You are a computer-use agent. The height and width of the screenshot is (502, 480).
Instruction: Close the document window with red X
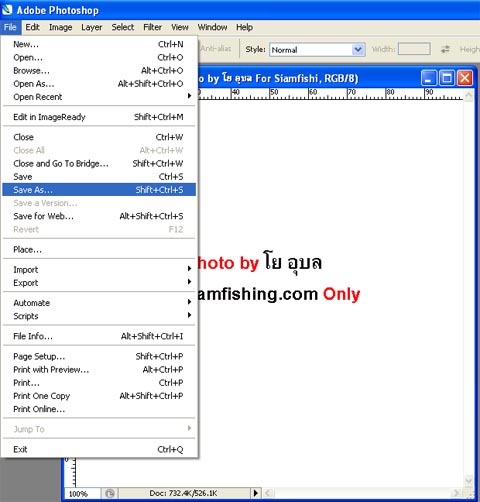point(465,78)
